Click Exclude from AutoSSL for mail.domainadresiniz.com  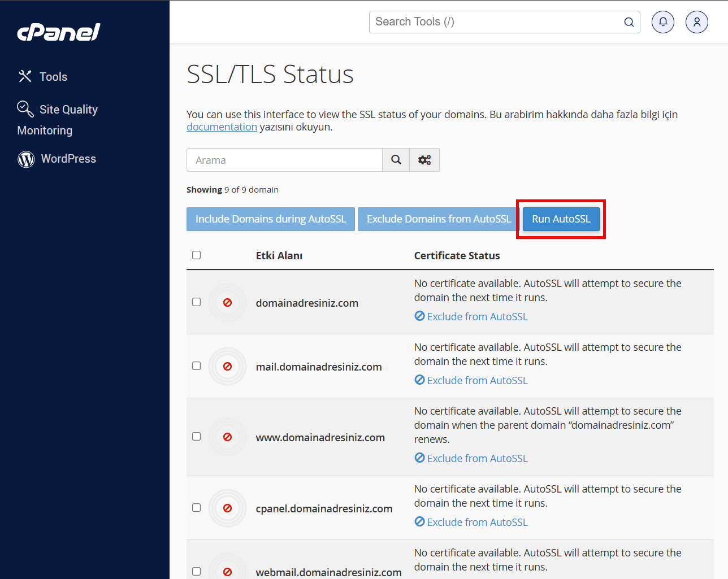tap(477, 381)
